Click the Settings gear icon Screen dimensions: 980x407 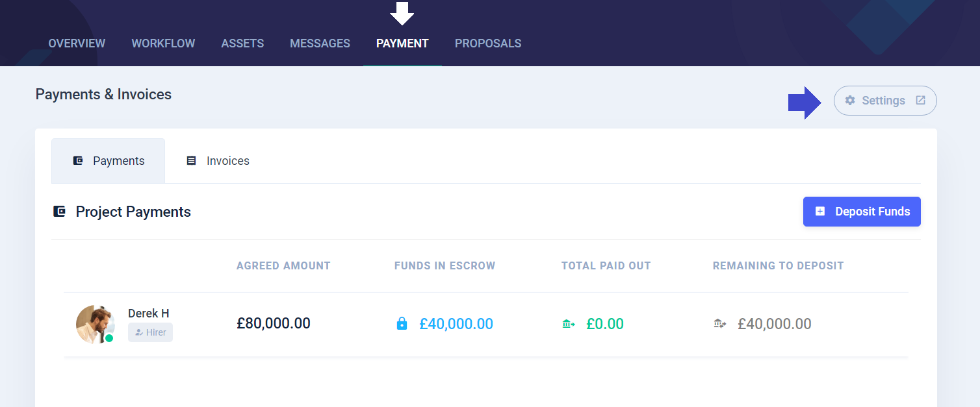[x=850, y=101]
